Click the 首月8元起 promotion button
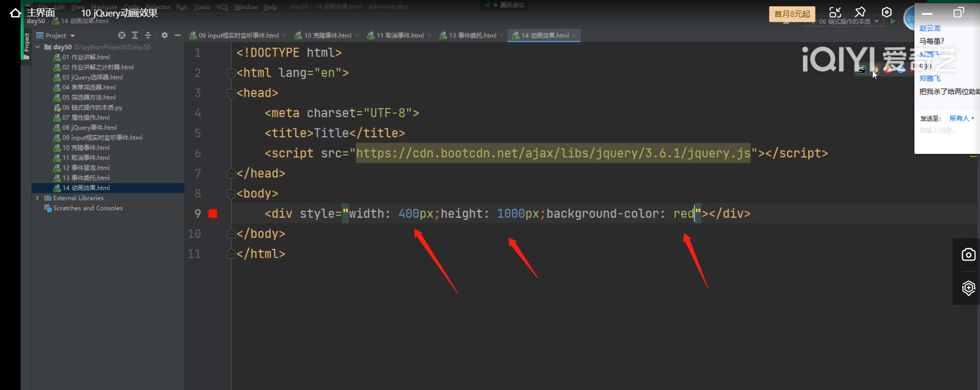The image size is (980, 390). (792, 14)
